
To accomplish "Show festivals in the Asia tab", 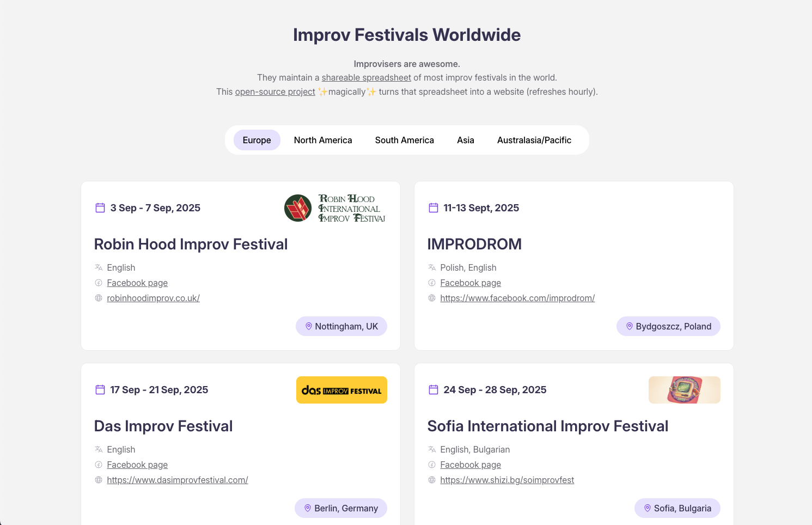I will click(x=465, y=140).
